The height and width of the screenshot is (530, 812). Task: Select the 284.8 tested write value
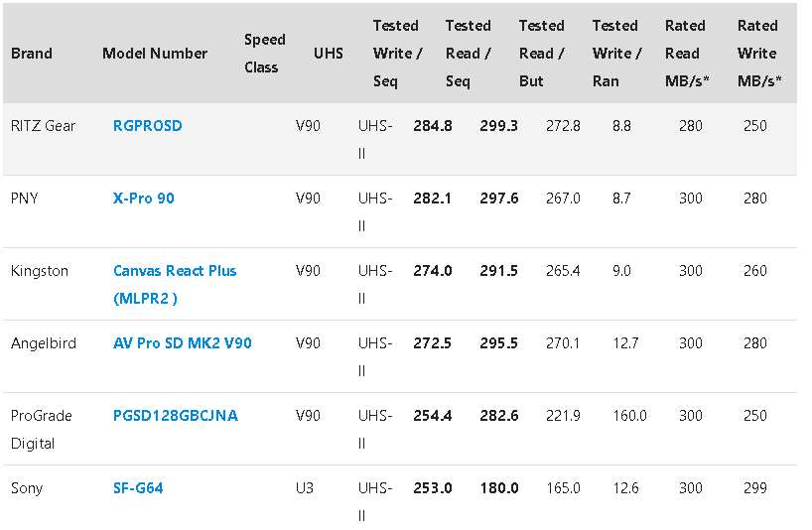click(433, 126)
